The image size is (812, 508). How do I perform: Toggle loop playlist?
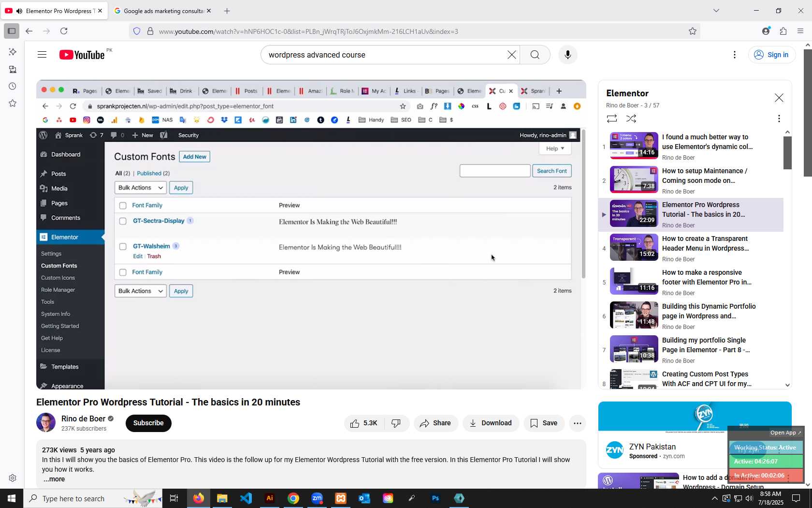(612, 119)
